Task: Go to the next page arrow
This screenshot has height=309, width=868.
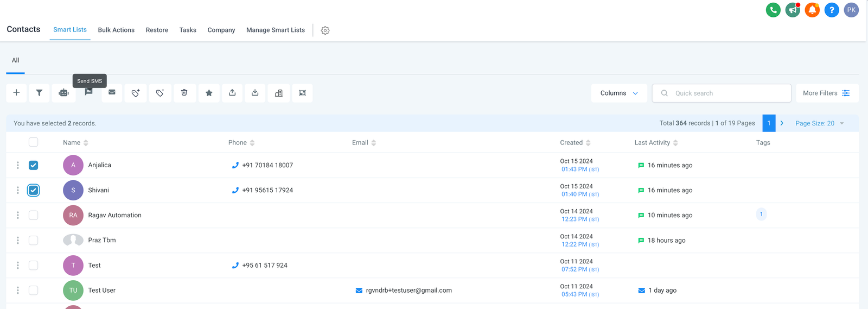Action: coord(782,123)
